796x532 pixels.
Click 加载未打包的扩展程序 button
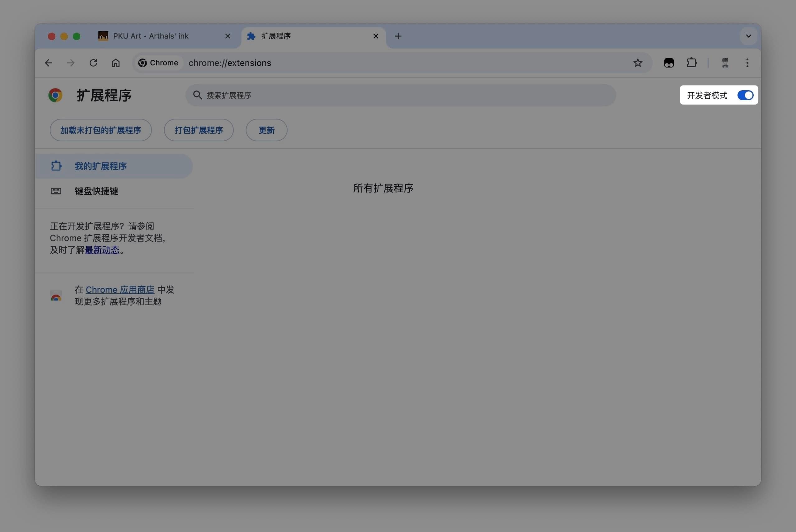pos(101,130)
